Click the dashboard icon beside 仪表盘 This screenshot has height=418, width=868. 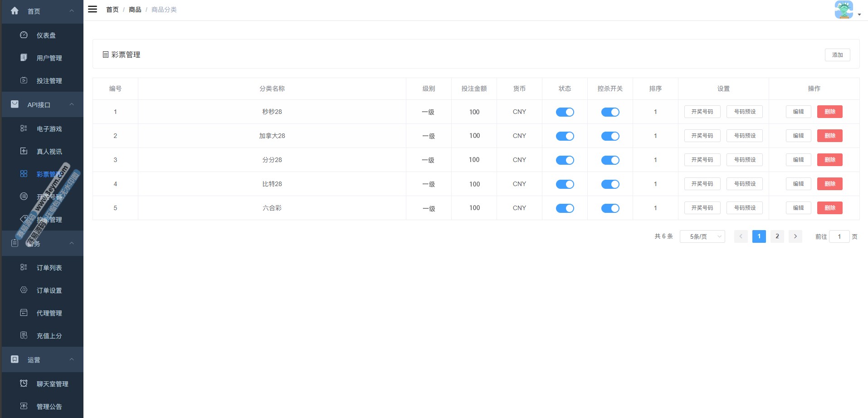[x=24, y=35]
